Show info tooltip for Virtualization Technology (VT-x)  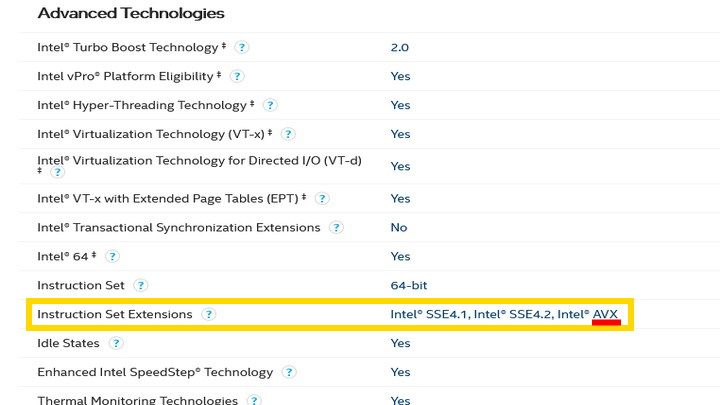coord(288,134)
